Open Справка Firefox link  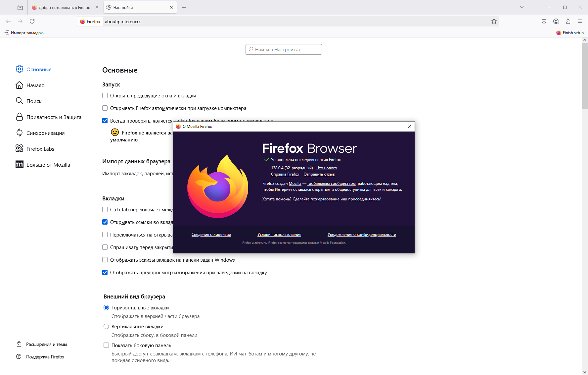click(285, 174)
